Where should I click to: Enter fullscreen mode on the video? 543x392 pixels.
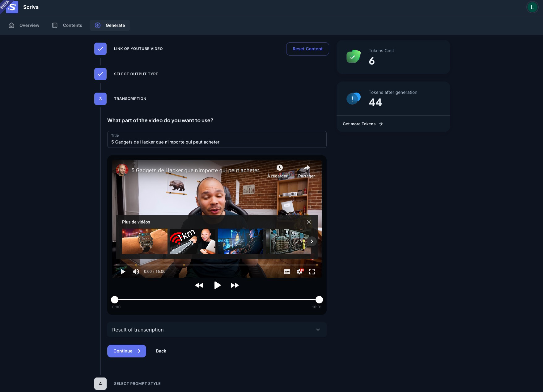pyautogui.click(x=312, y=272)
